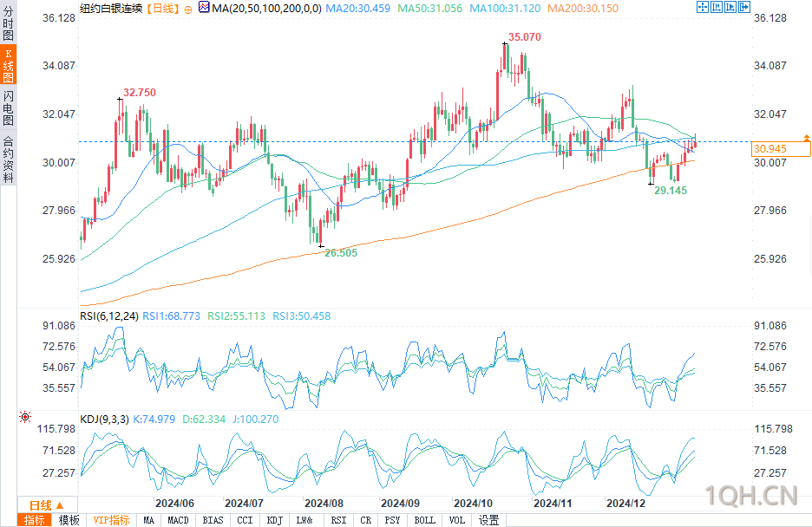This screenshot has width=812, height=527.
Task: Apply the VOL indicator
Action: [x=456, y=520]
